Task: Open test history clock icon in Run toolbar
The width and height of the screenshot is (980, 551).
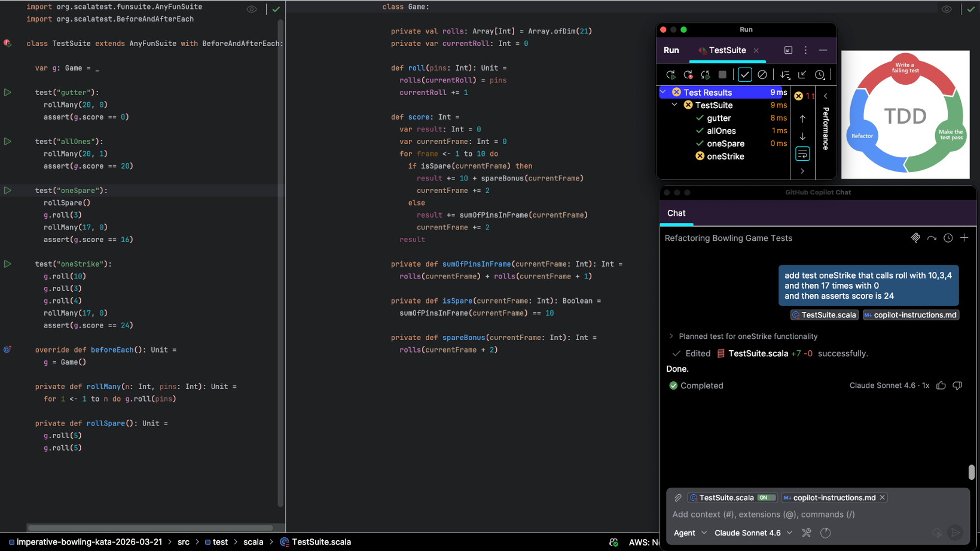Action: click(820, 75)
